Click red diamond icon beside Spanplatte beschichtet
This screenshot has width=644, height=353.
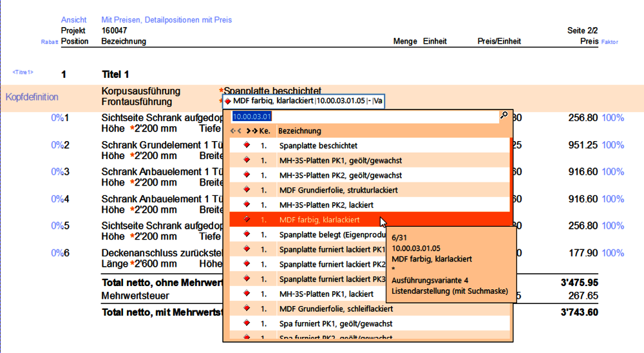(246, 146)
